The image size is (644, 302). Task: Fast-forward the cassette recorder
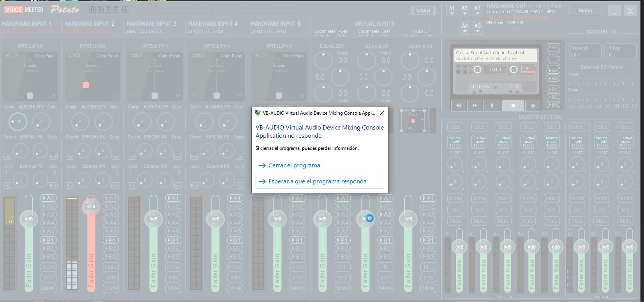point(475,105)
